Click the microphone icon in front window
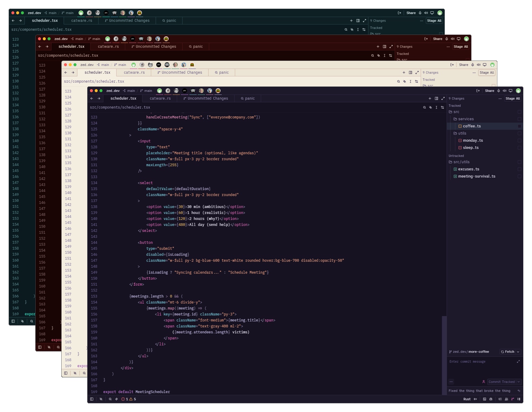This screenshot has width=532, height=412. click(498, 91)
